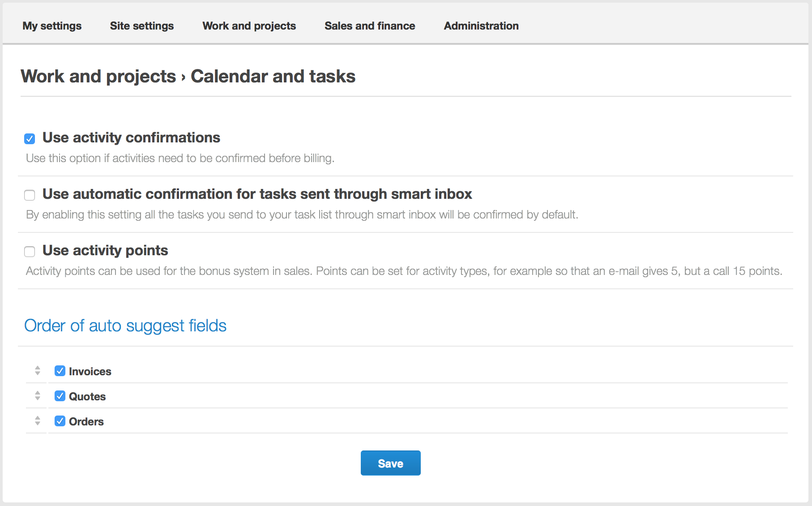Enable automatic confirmation for smart inbox tasks
Screen dimensions: 812x506
[30, 195]
